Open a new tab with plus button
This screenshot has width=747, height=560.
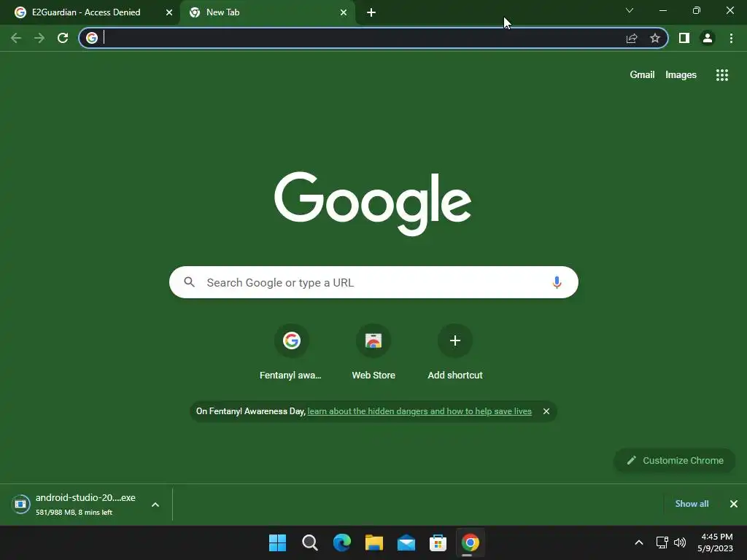[x=371, y=12]
